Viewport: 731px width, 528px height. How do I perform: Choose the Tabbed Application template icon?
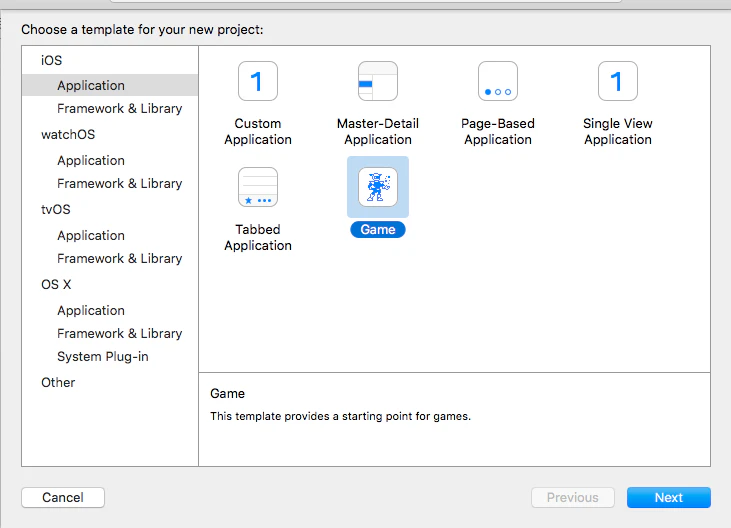[x=258, y=187]
